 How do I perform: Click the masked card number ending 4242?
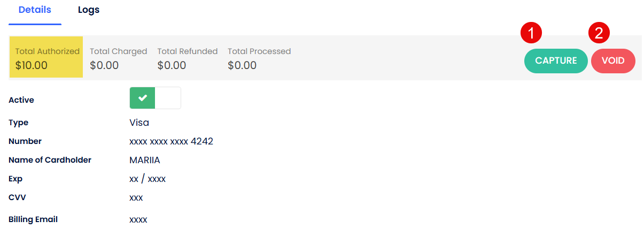tap(171, 141)
